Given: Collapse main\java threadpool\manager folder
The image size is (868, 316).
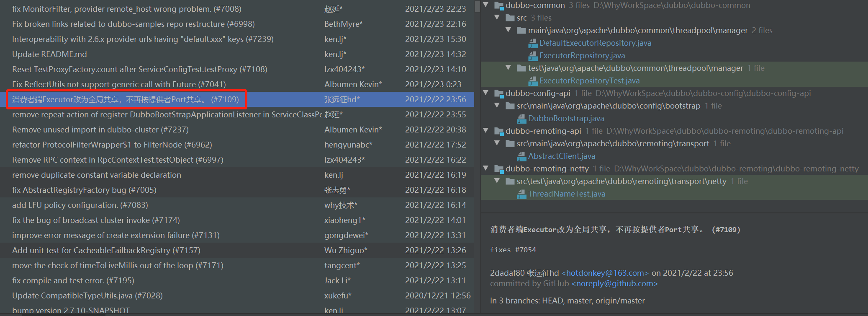Looking at the screenshot, I should (x=508, y=30).
